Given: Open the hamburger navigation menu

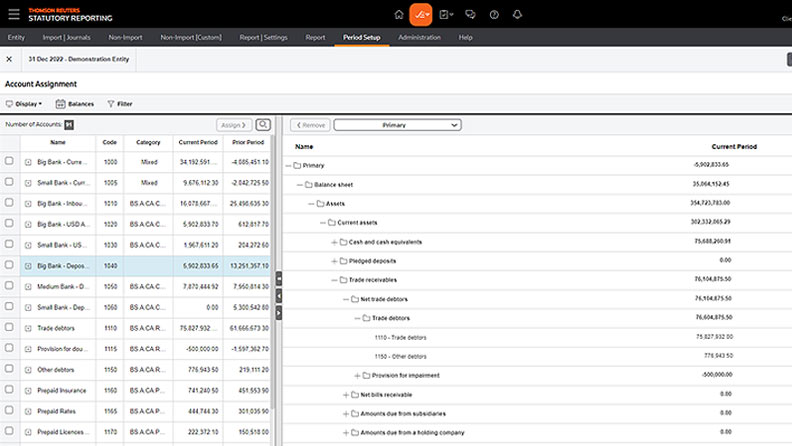Looking at the screenshot, I should 13,14.
